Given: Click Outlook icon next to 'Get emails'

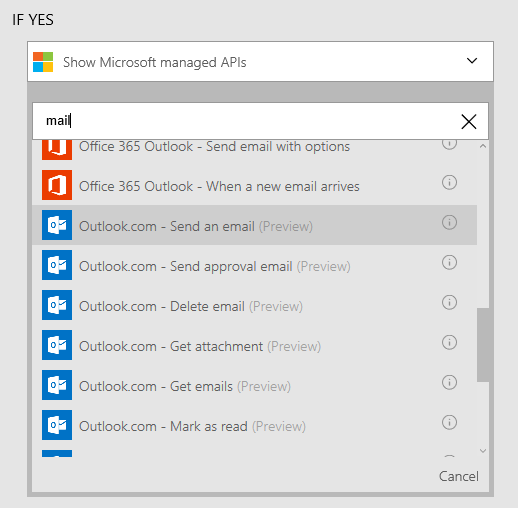Looking at the screenshot, I should (x=57, y=385).
